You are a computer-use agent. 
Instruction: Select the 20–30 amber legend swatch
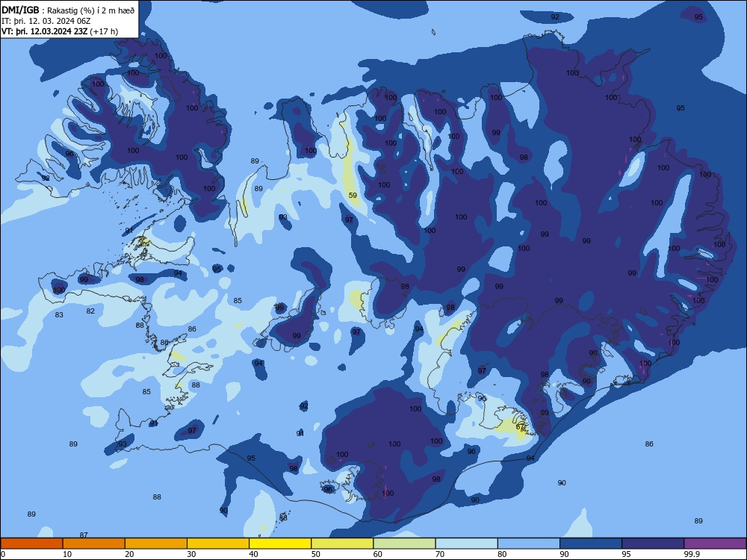pyautogui.click(x=156, y=544)
